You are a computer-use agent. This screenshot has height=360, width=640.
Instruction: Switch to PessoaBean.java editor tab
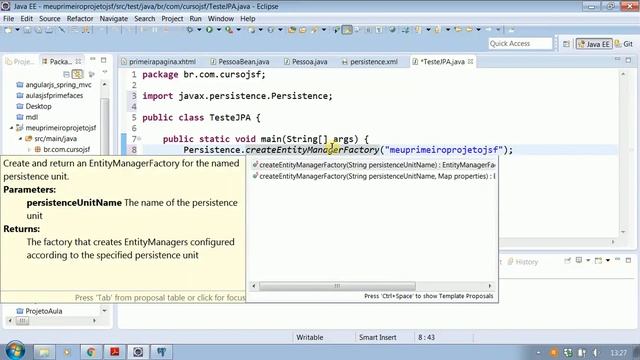pyautogui.click(x=240, y=62)
